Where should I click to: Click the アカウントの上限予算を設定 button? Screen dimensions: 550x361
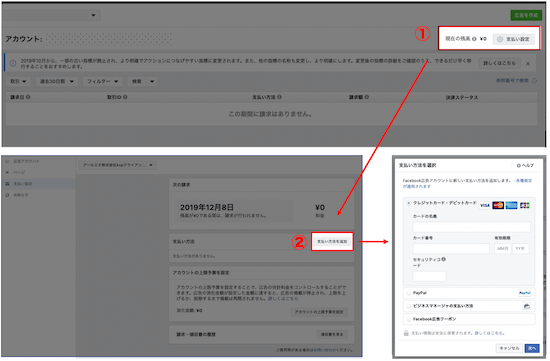pyautogui.click(x=320, y=313)
